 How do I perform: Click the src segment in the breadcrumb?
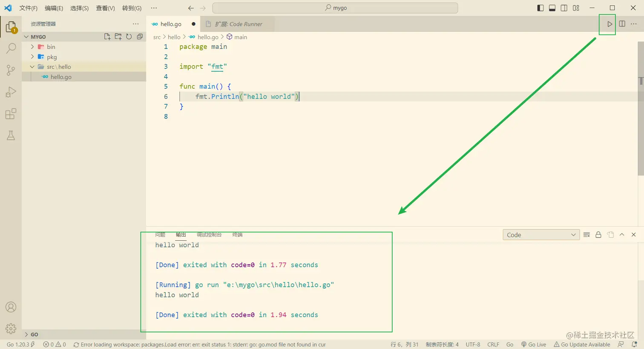[157, 37]
